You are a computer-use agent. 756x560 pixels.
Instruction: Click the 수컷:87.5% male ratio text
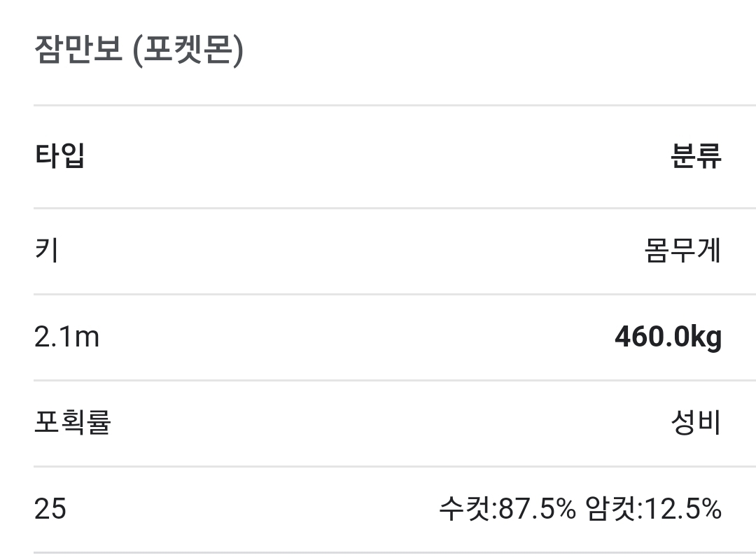[507, 508]
